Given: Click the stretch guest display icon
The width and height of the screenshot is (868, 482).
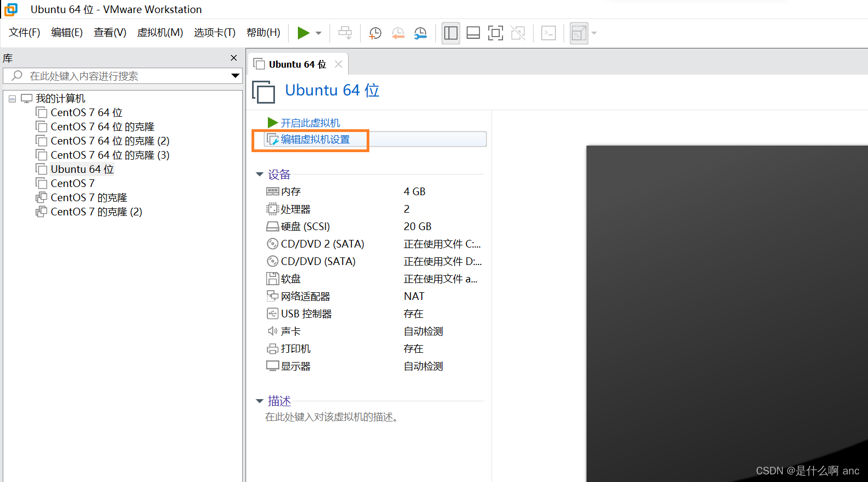Looking at the screenshot, I should click(578, 33).
